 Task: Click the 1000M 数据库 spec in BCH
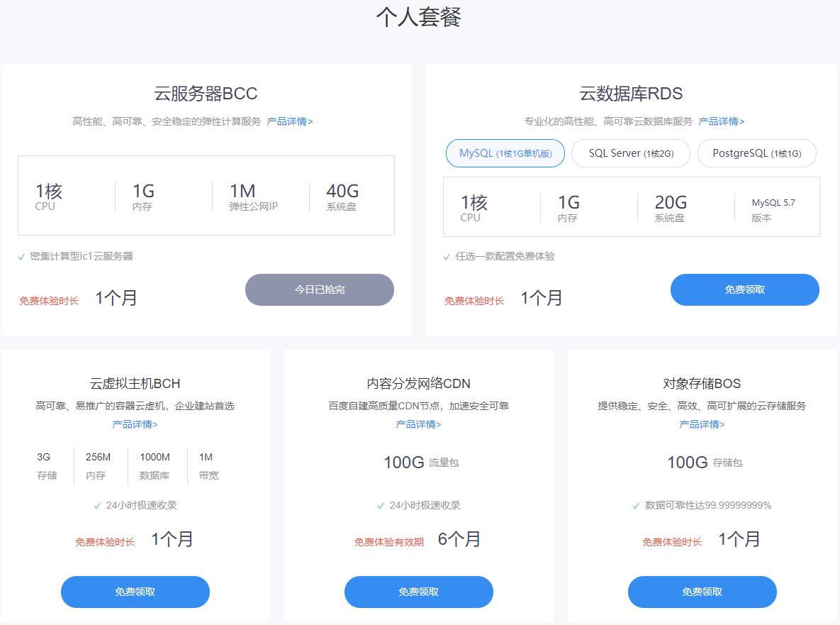coord(155,466)
